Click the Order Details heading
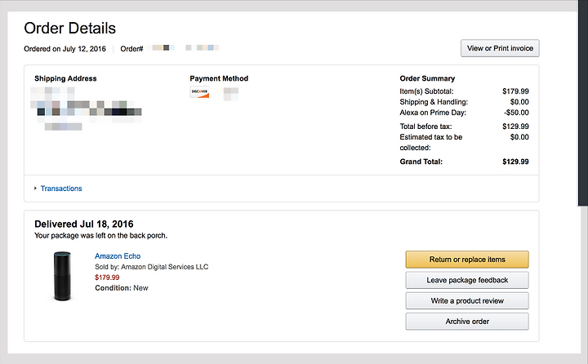 pos(69,28)
